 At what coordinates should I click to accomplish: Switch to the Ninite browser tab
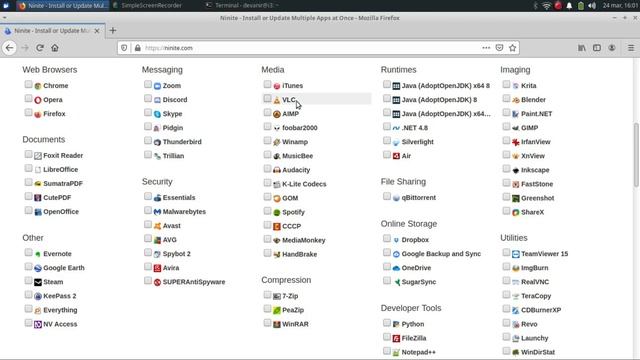52,31
